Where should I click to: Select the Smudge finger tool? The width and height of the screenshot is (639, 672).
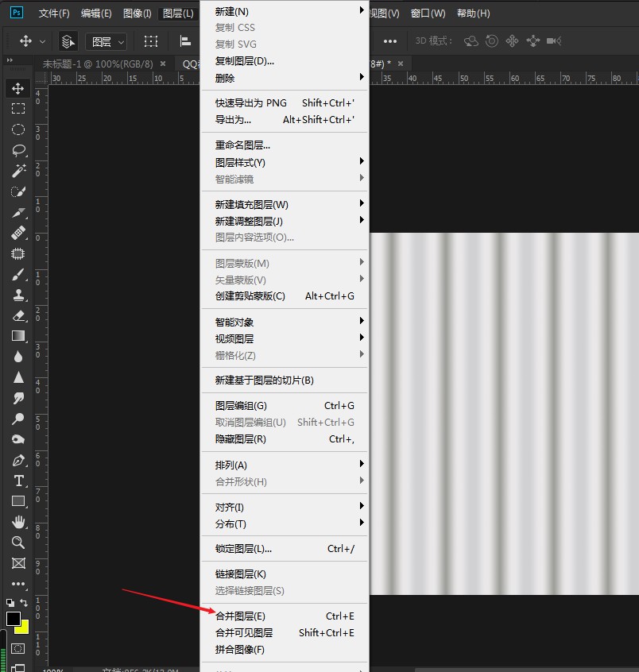18,398
